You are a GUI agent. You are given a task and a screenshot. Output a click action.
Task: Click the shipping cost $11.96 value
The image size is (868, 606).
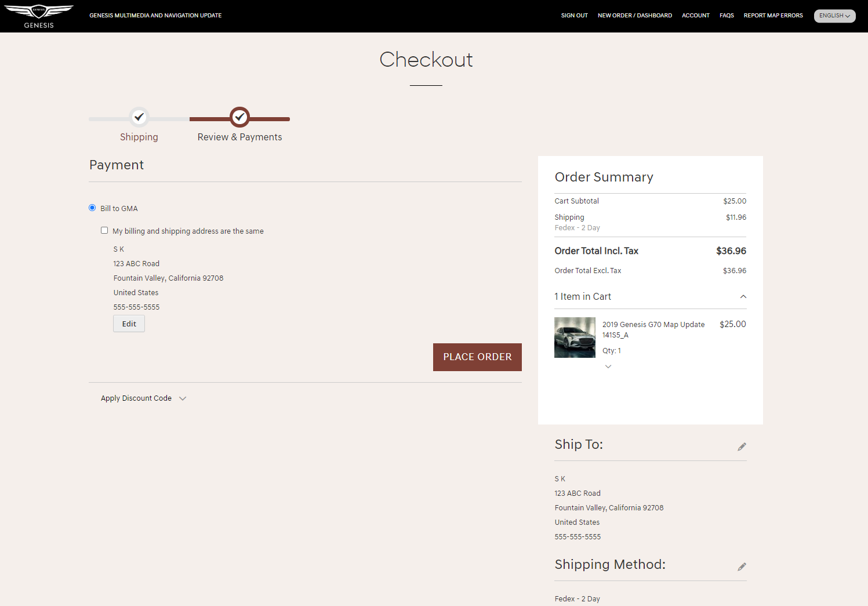(736, 217)
